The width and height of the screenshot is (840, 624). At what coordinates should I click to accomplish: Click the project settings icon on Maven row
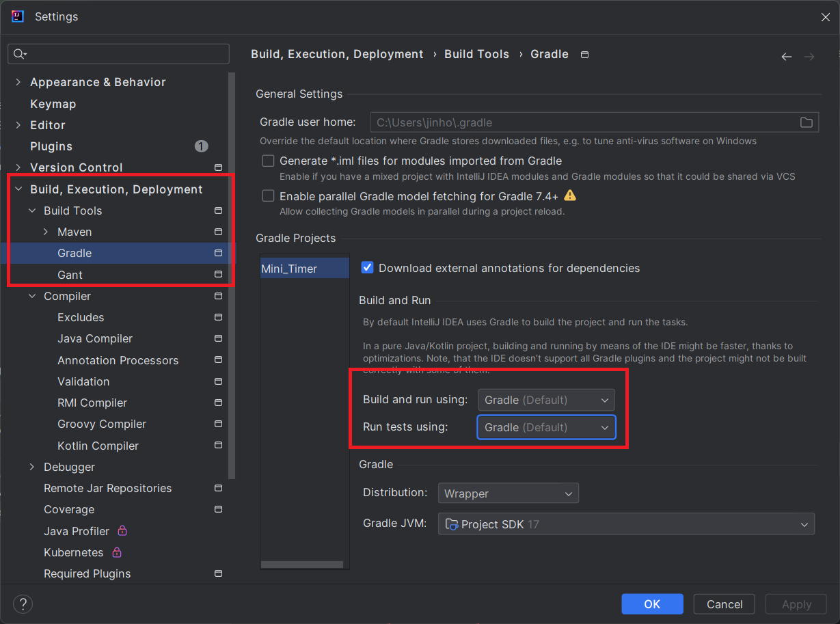[x=218, y=232]
